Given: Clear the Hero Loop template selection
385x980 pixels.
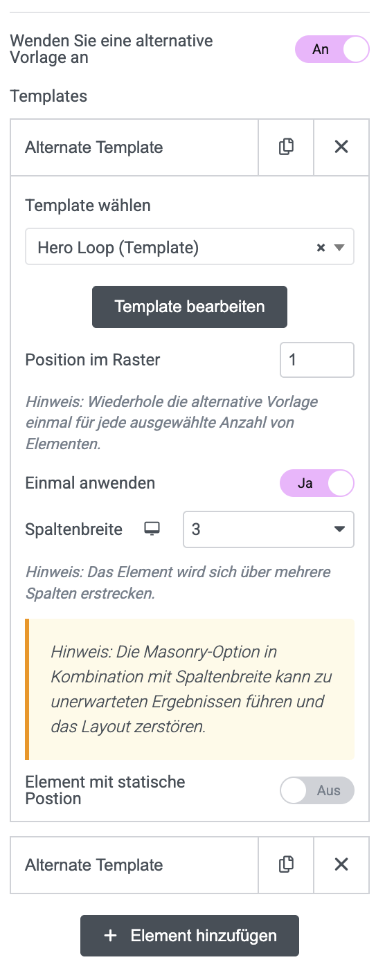Looking at the screenshot, I should [x=321, y=248].
